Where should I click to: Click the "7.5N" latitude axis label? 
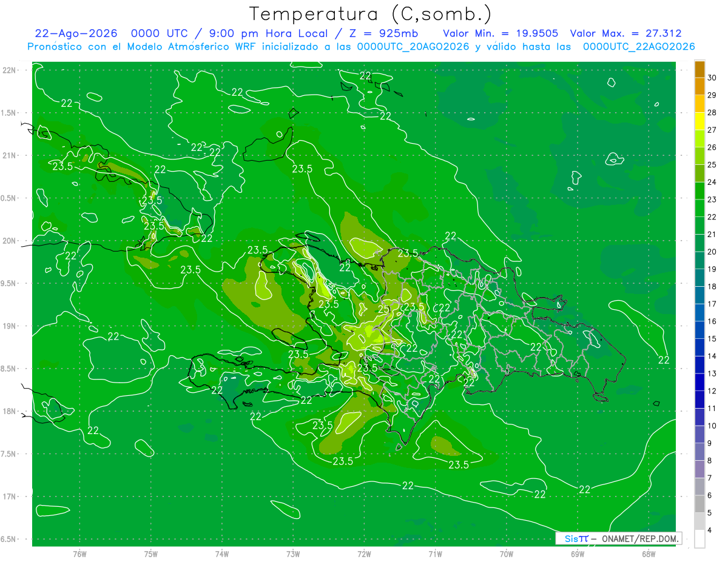pos(10,454)
